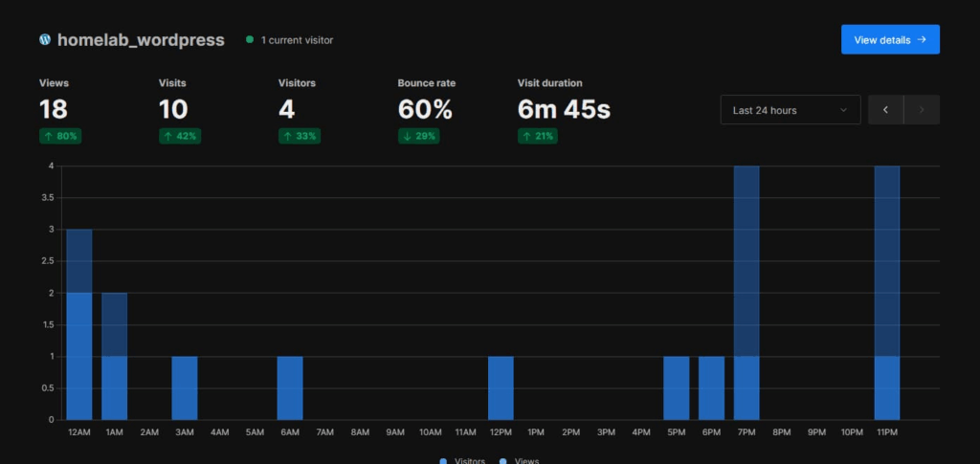The image size is (980, 464).
Task: Open the View details page
Action: [x=889, y=40]
